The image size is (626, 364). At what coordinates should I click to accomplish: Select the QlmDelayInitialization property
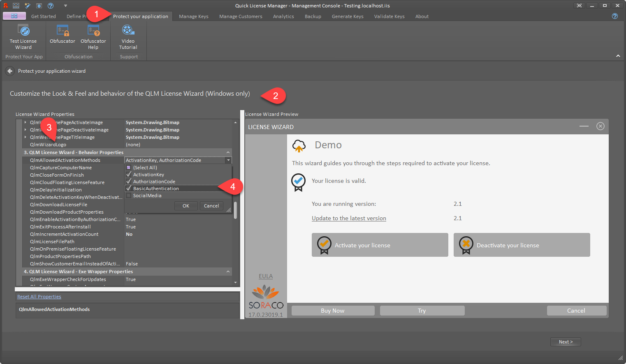[x=74, y=190]
